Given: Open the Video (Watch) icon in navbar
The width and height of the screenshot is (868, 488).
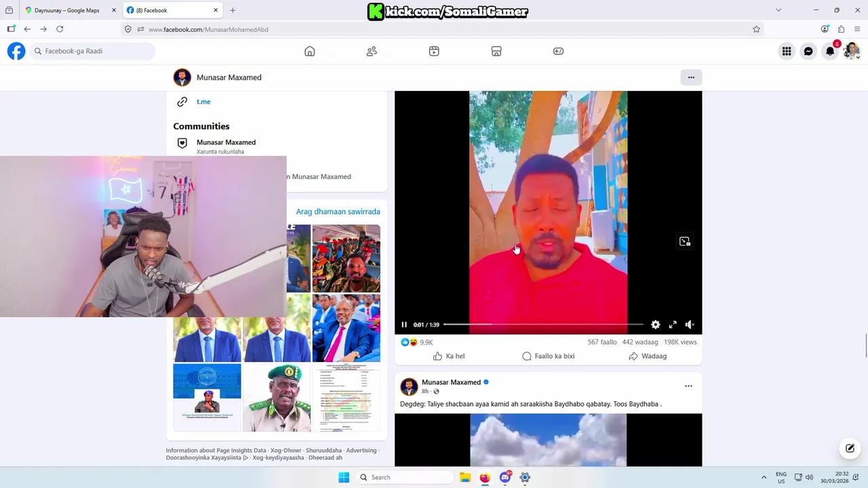Looking at the screenshot, I should click(434, 51).
